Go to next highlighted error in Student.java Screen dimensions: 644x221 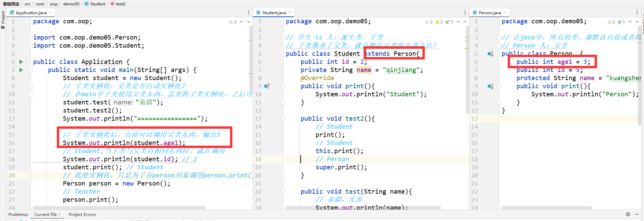[x=465, y=22]
